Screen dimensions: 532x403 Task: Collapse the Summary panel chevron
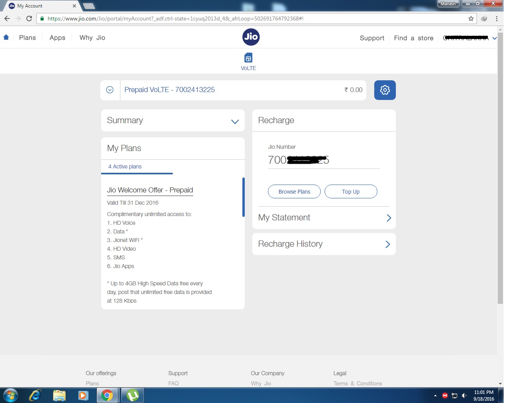click(235, 122)
